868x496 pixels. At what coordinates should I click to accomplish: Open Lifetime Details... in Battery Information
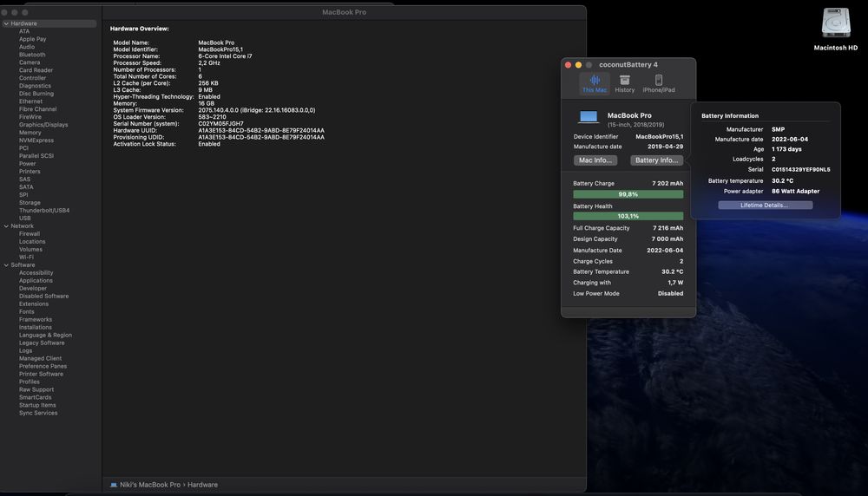click(765, 206)
